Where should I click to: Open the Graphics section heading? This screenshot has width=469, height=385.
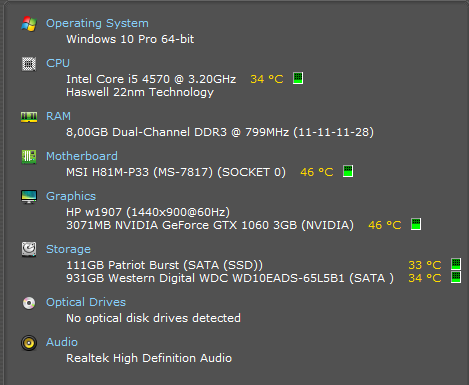[71, 196]
